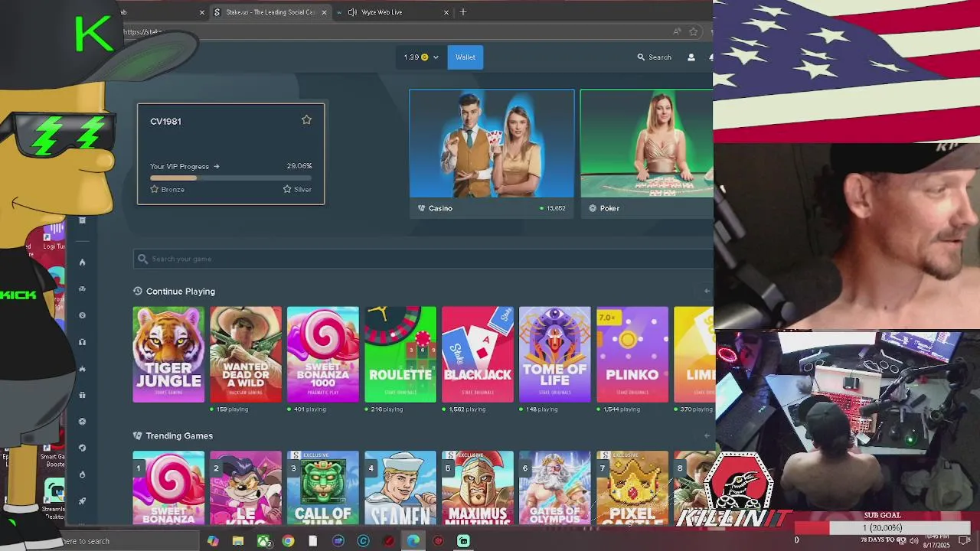Open the Continue Playing section heading
Screen dimensions: 980x551
coord(181,292)
